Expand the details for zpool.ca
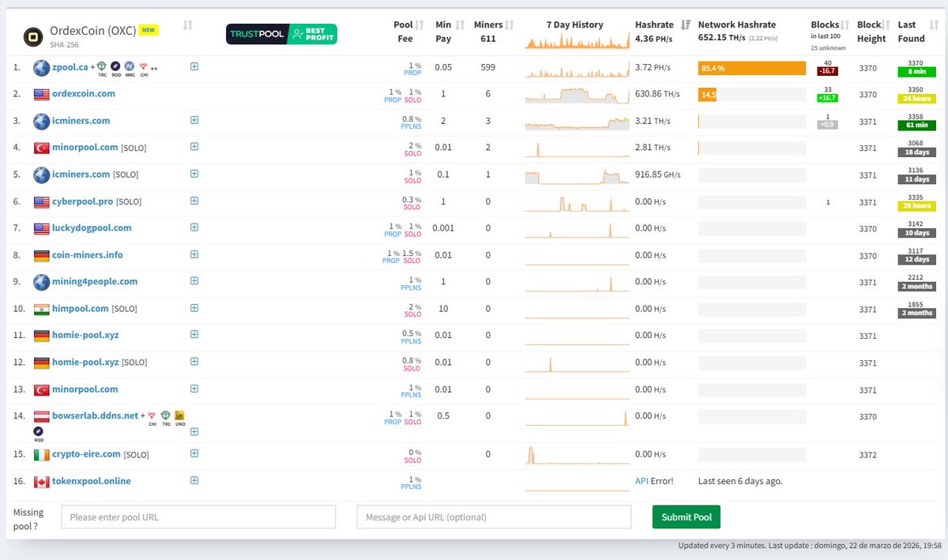The width and height of the screenshot is (948, 560). coord(194,67)
